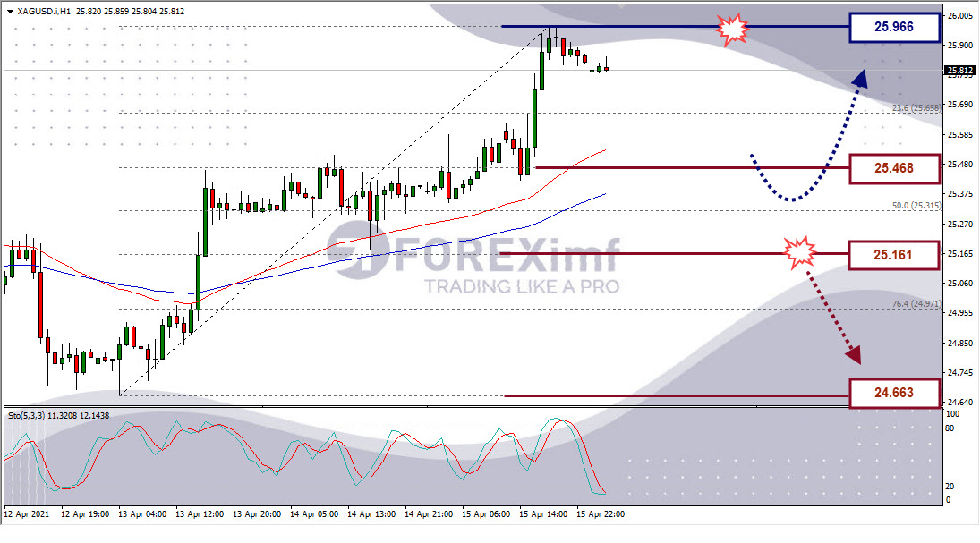This screenshot has width=980, height=543.
Task: Click the 25.270 price axis label
Action: (x=960, y=224)
